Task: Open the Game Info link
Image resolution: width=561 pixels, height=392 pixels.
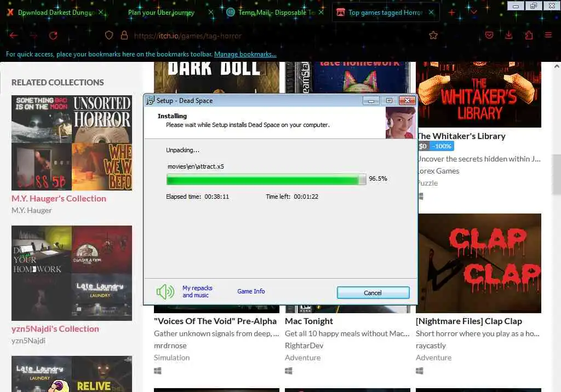Action: click(251, 291)
